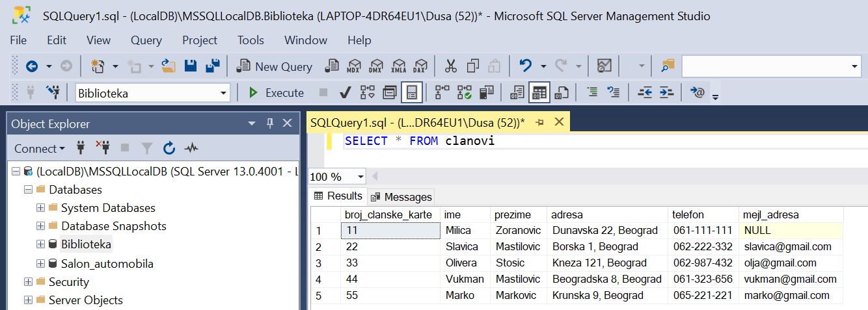
Task: Switch output to Results to Text
Action: [x=518, y=93]
